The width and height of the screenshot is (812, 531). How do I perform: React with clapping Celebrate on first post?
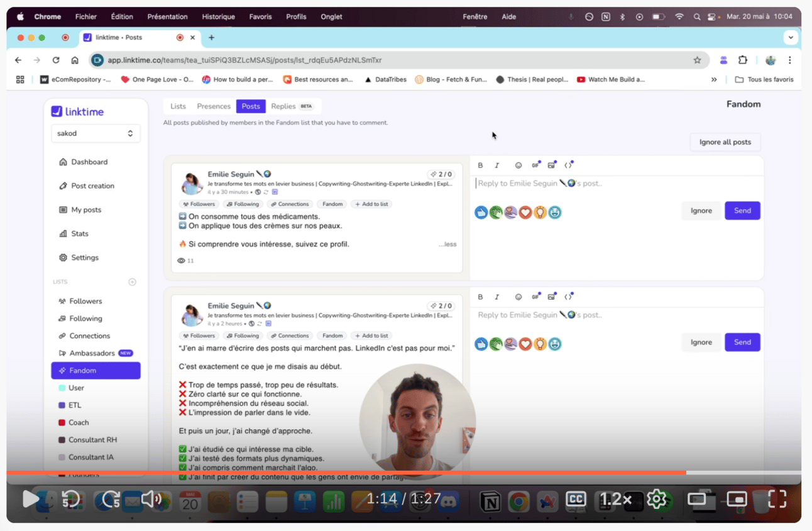(496, 212)
